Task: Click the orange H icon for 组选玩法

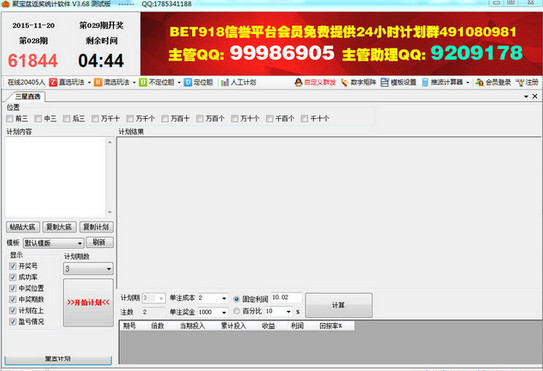Action: click(98, 82)
